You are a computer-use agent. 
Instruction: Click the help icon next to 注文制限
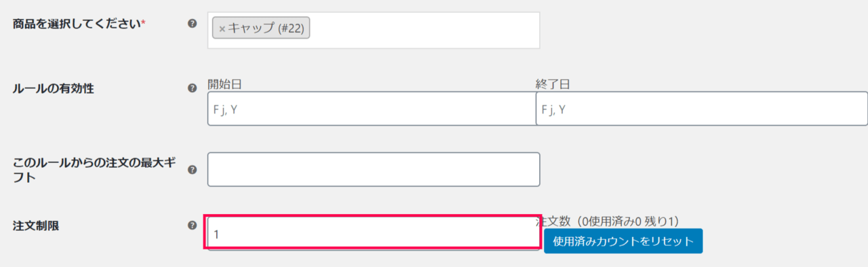click(x=192, y=226)
